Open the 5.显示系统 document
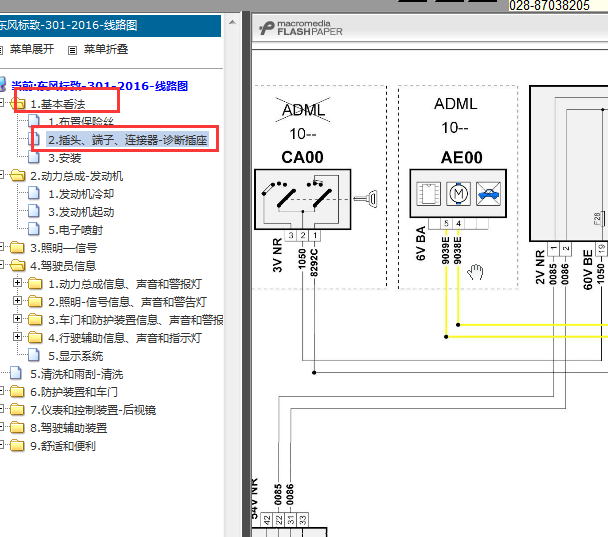608x537 pixels. click(x=76, y=356)
